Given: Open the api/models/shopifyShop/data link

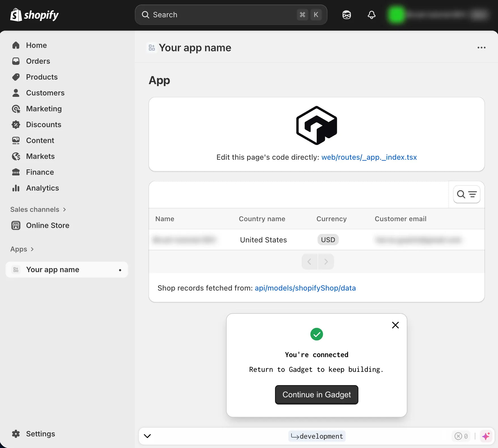Looking at the screenshot, I should (x=305, y=288).
